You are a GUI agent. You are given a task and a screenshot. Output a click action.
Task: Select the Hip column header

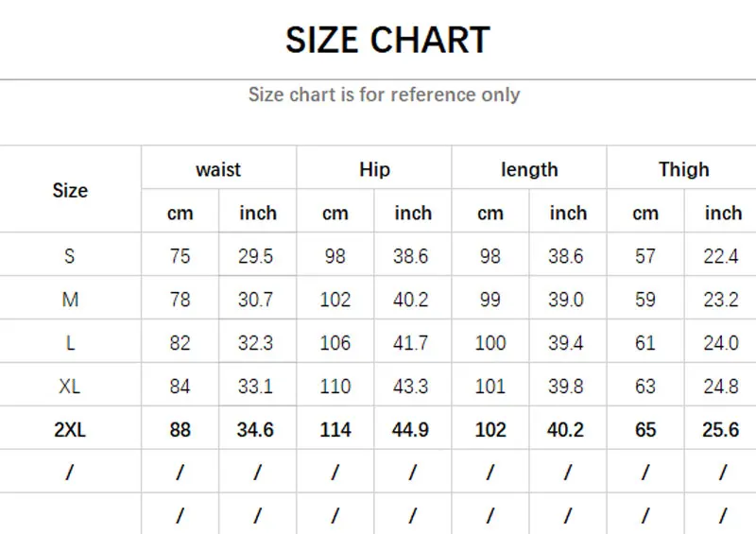(374, 170)
